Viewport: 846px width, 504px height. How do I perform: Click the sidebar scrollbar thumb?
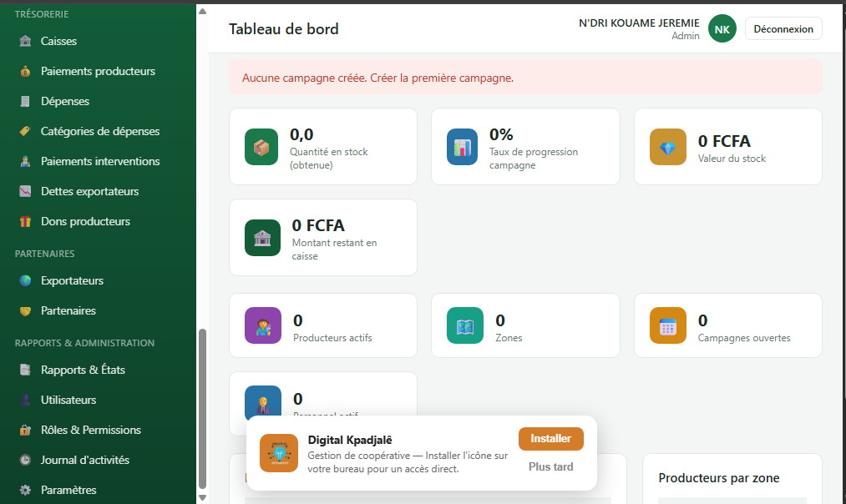click(x=202, y=408)
